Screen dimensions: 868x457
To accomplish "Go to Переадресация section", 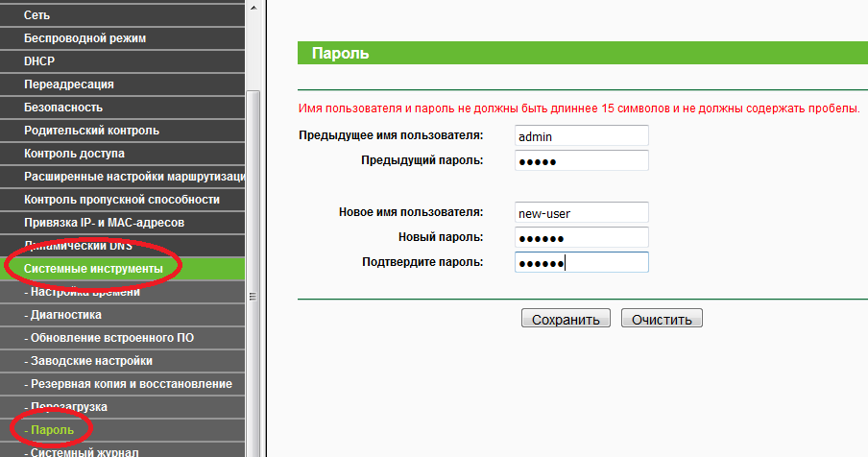I will pyautogui.click(x=68, y=84).
